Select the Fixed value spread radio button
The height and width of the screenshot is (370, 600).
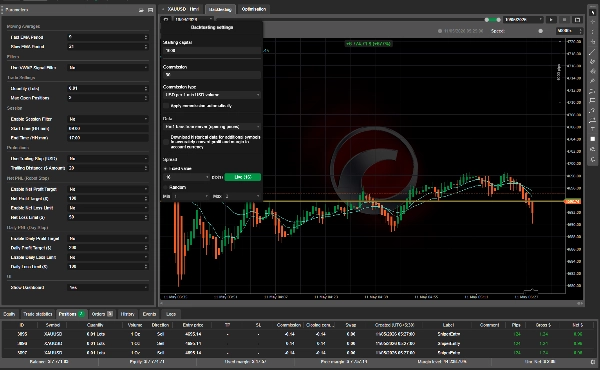click(x=166, y=168)
